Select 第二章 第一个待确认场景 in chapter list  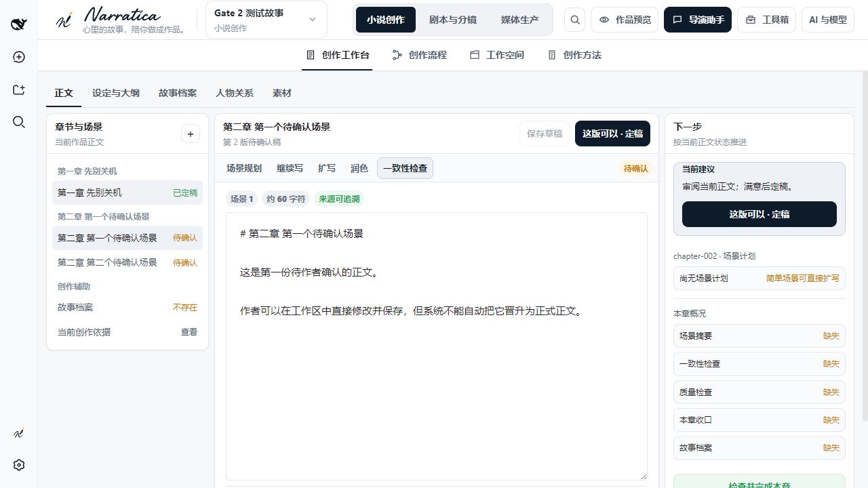127,238
